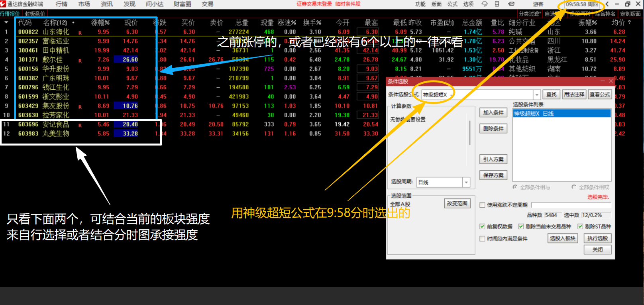Screen dimensions: 644x305
Task: Click the 保存方案 button
Action: [x=493, y=175]
